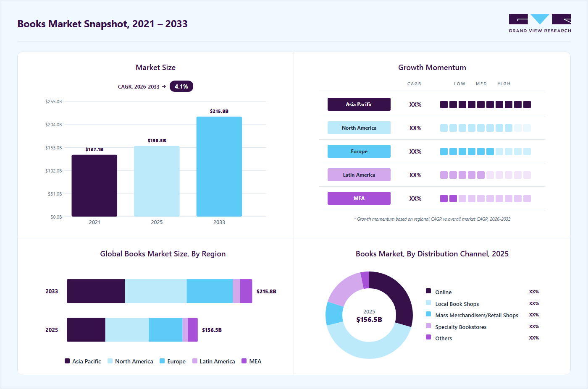Click the Asia Pacific legend swatch under region chart
588x389 pixels.
point(67,361)
